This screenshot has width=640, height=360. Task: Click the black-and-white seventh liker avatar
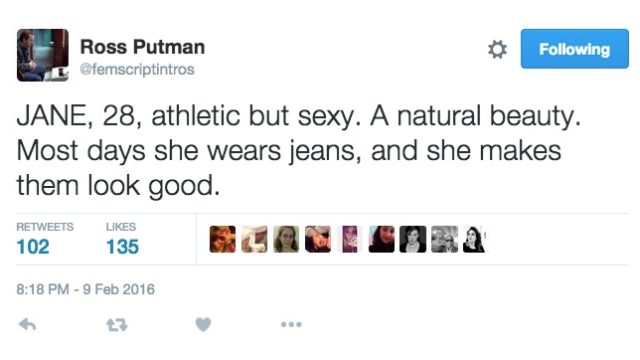413,239
